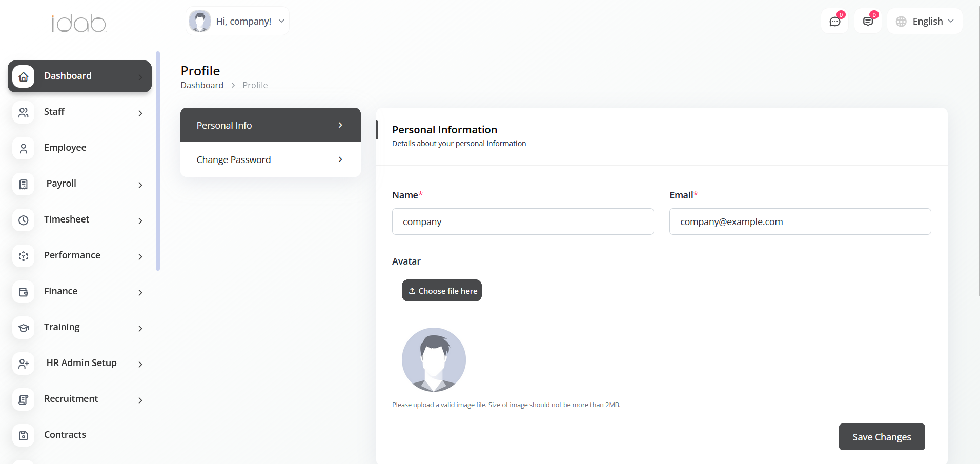Select the Change Password tab
Viewport: 980px width, 464px height.
pyautogui.click(x=270, y=159)
